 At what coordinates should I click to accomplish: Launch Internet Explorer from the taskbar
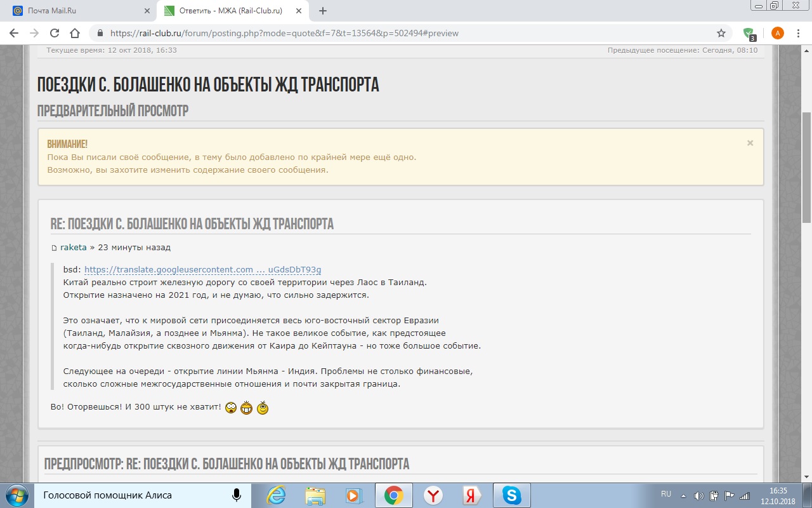pyautogui.click(x=276, y=495)
